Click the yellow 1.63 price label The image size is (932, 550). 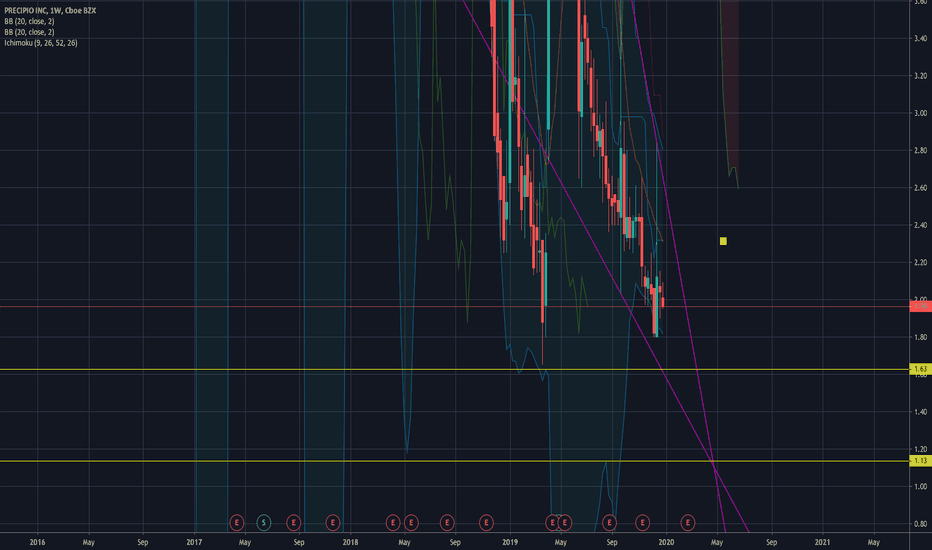pyautogui.click(x=920, y=369)
